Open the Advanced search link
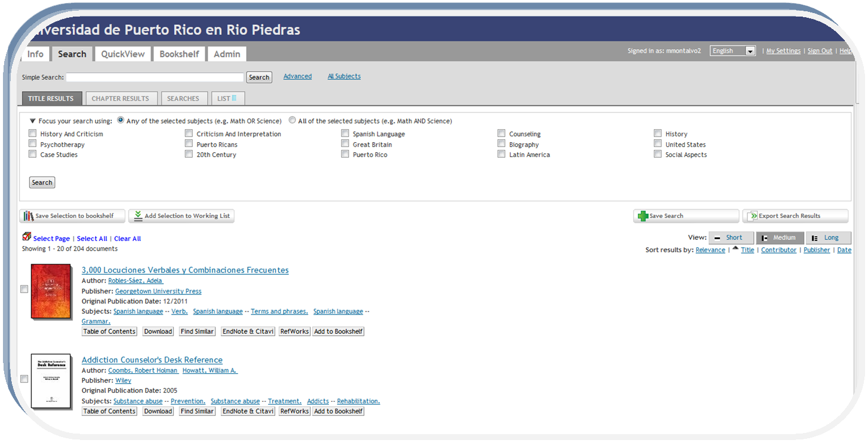The width and height of the screenshot is (868, 443). click(x=297, y=76)
